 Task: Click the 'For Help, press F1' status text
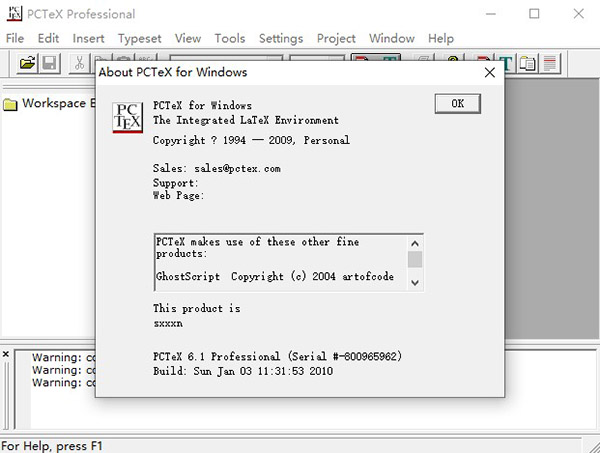point(52,446)
